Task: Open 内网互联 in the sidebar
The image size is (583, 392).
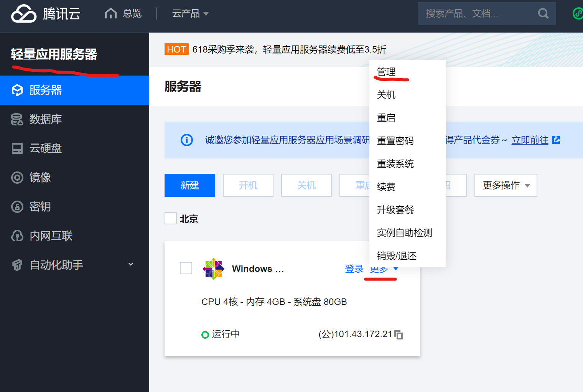Action: point(74,236)
